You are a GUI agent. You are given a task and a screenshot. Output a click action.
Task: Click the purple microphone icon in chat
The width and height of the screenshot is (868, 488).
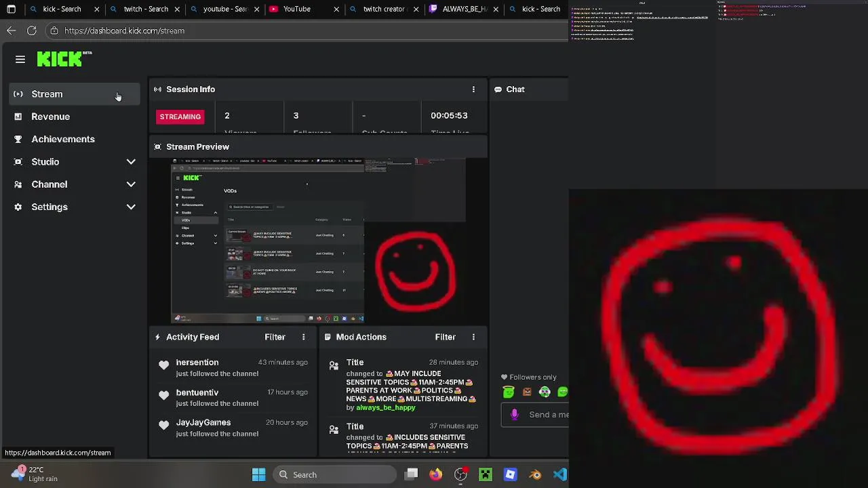tap(514, 415)
